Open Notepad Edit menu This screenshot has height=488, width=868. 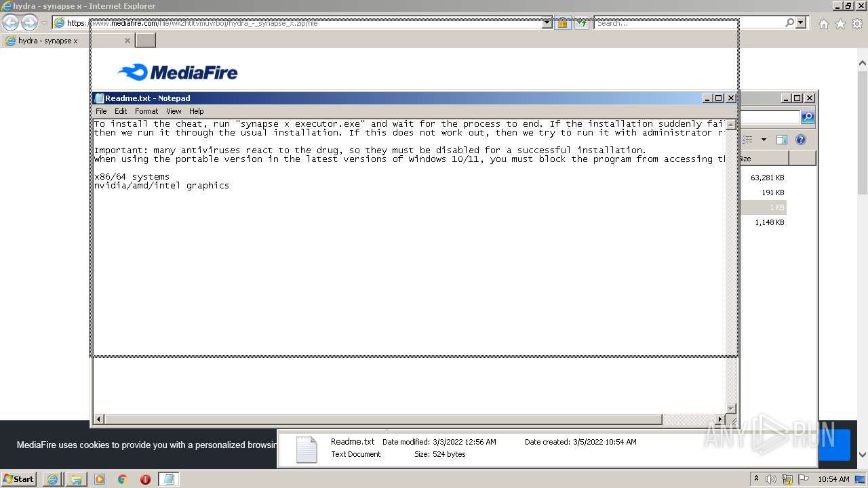[121, 111]
